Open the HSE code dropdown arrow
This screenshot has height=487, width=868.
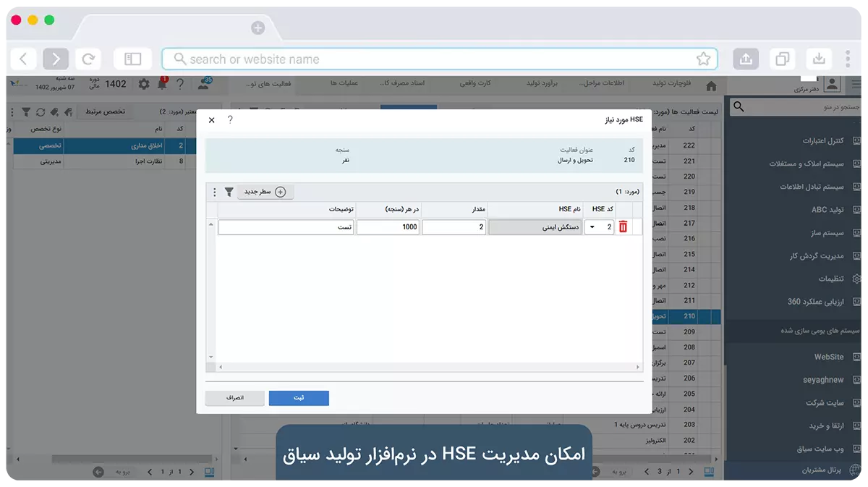(x=592, y=227)
